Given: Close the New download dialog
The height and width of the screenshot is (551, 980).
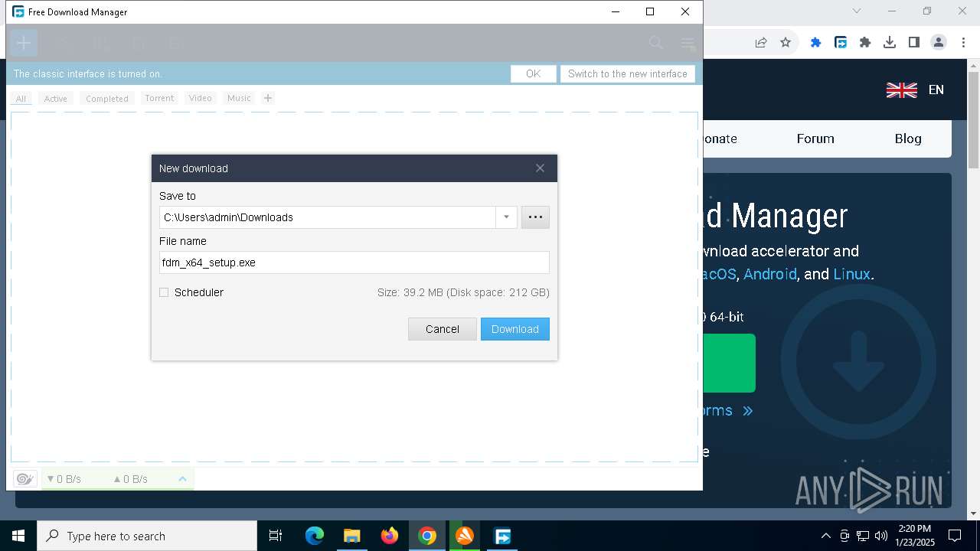Looking at the screenshot, I should point(540,168).
